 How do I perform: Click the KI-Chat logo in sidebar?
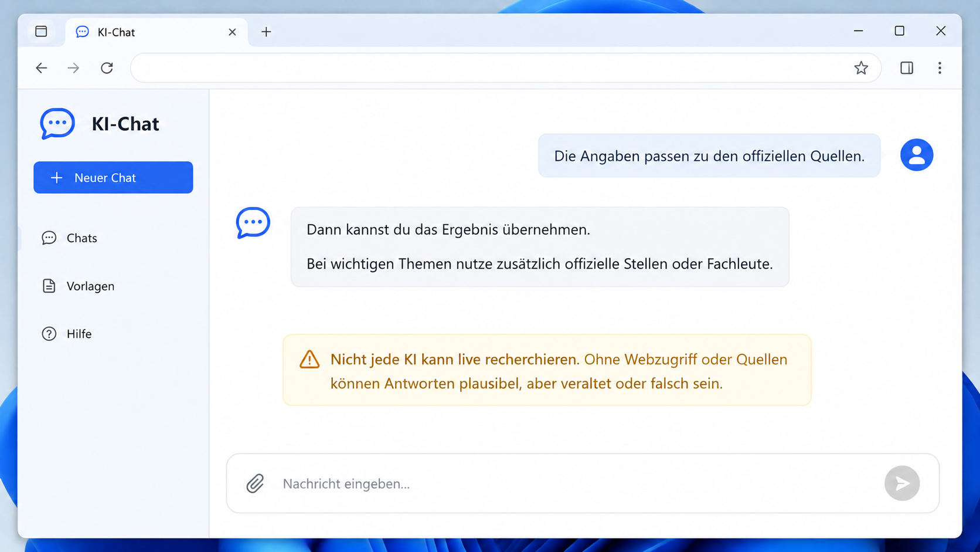(x=57, y=124)
